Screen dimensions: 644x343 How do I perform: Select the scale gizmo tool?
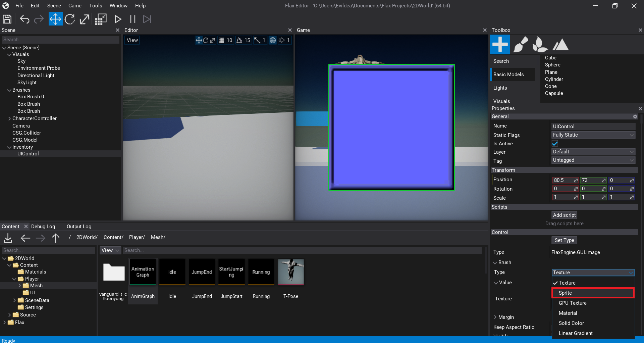[x=84, y=19]
